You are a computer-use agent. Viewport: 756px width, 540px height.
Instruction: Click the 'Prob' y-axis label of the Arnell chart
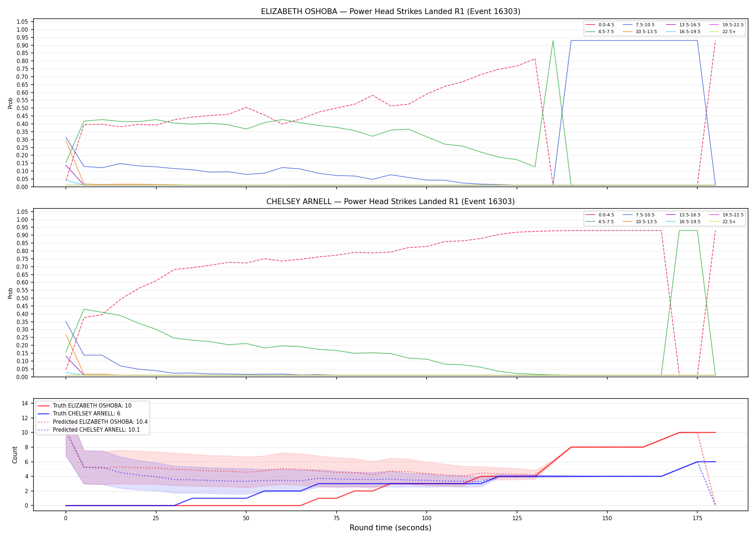10,293
